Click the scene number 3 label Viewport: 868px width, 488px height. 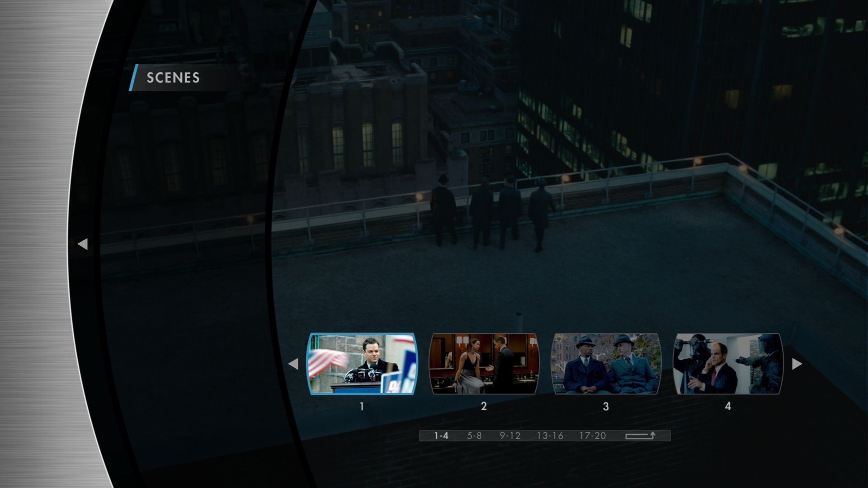(x=606, y=406)
